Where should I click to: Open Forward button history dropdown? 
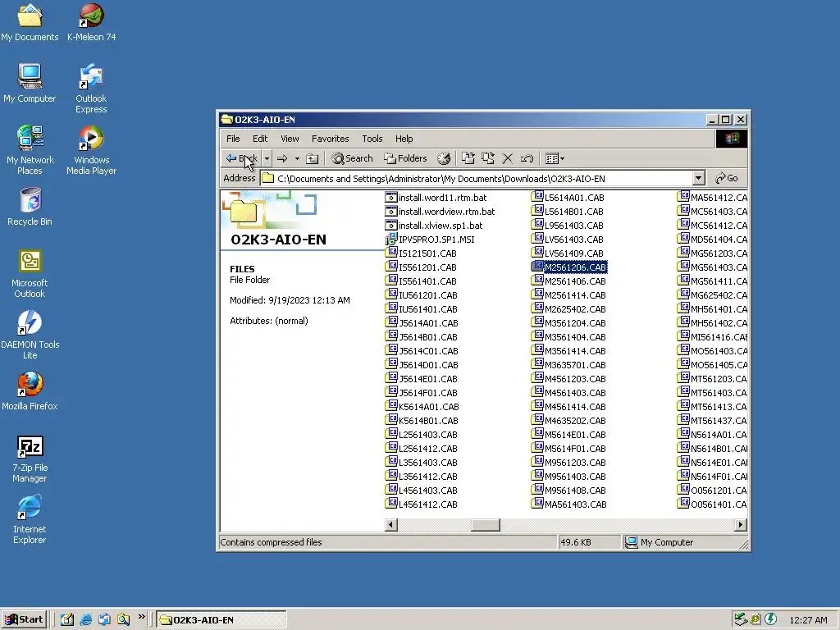coord(297,158)
